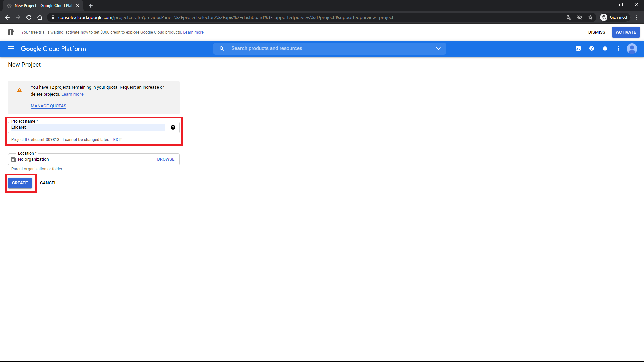The height and width of the screenshot is (362, 644).
Task: Click the organization building icon in Location
Action: pyautogui.click(x=14, y=159)
